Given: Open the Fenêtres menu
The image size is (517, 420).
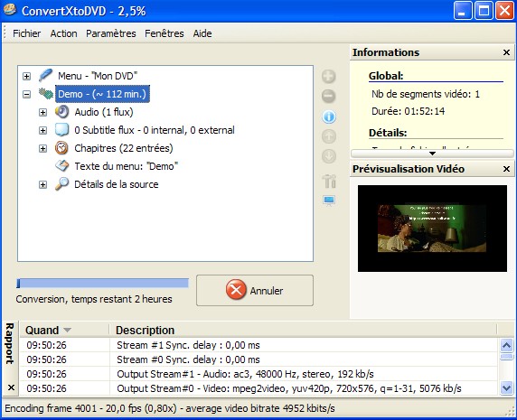Looking at the screenshot, I should click(x=164, y=33).
